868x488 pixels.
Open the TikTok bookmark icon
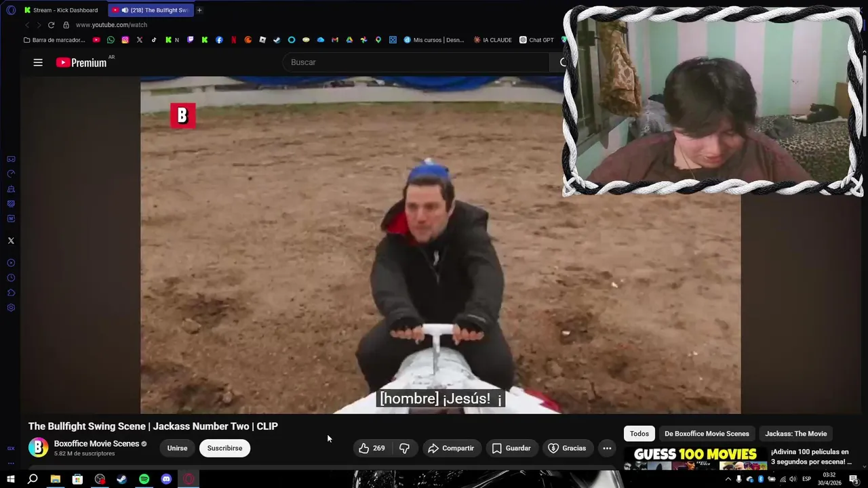tap(154, 40)
